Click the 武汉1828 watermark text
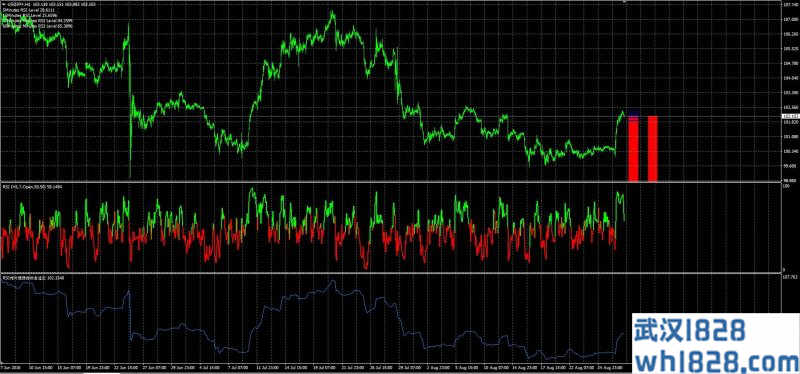Image resolution: width=800 pixels, height=374 pixels. (x=690, y=332)
